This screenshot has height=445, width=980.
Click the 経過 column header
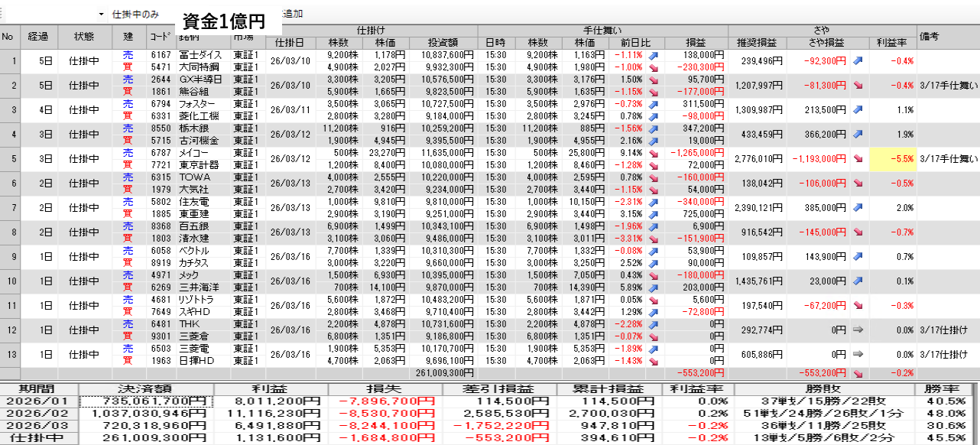coord(38,36)
